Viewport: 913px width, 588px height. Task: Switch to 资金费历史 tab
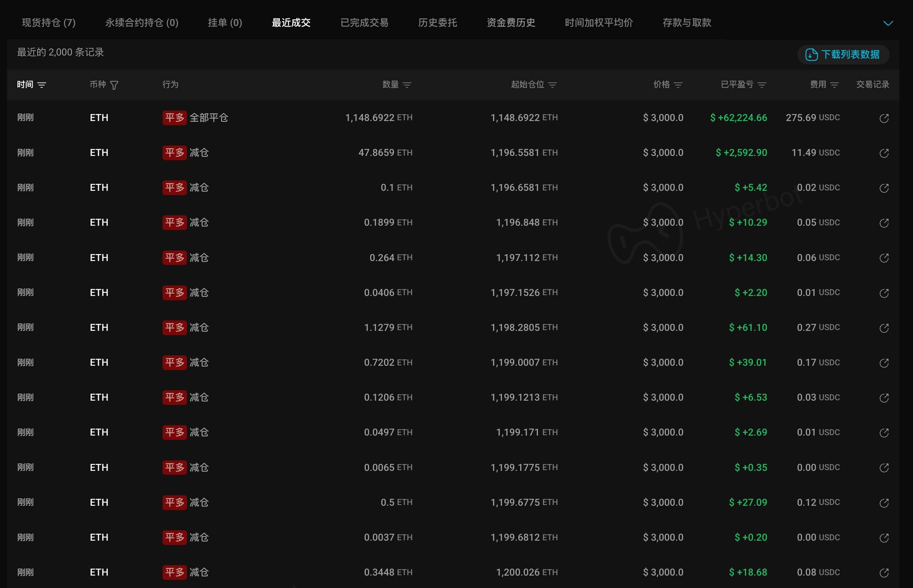[x=511, y=23]
